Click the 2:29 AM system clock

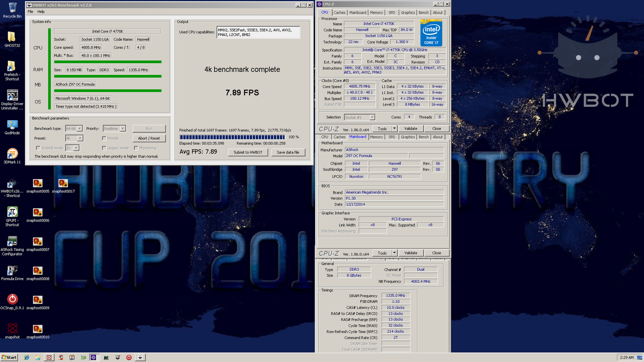click(627, 358)
